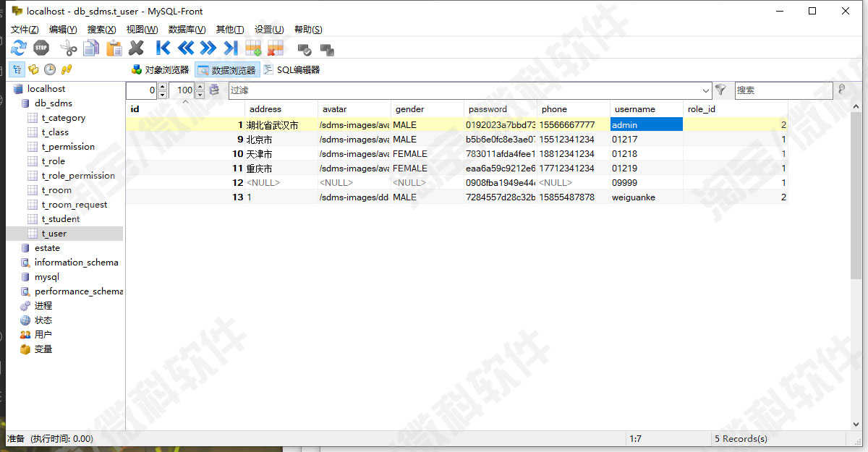Click the insert record icon
868x452 pixels.
[x=253, y=48]
